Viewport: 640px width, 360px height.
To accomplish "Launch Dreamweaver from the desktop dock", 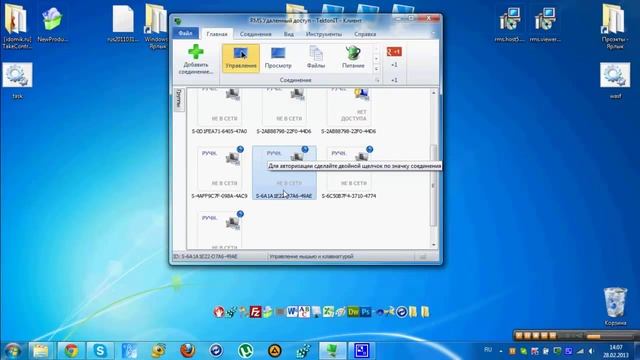I will pos(353,312).
